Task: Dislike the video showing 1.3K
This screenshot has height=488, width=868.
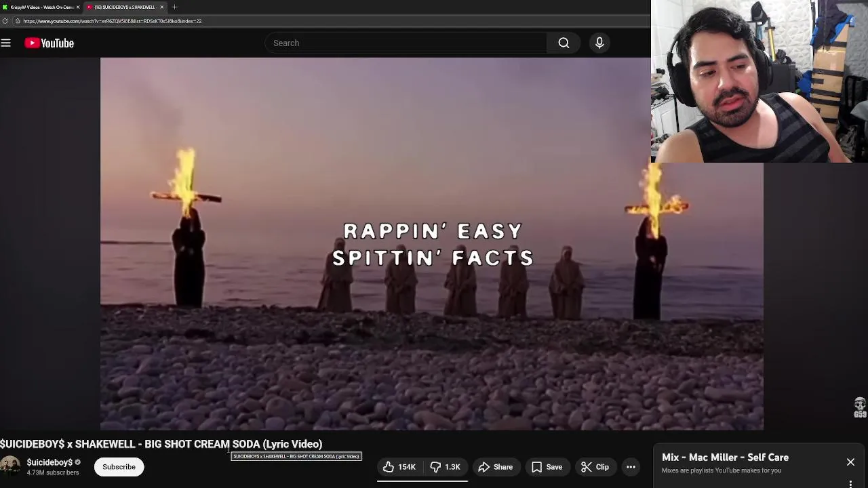Action: (x=445, y=467)
